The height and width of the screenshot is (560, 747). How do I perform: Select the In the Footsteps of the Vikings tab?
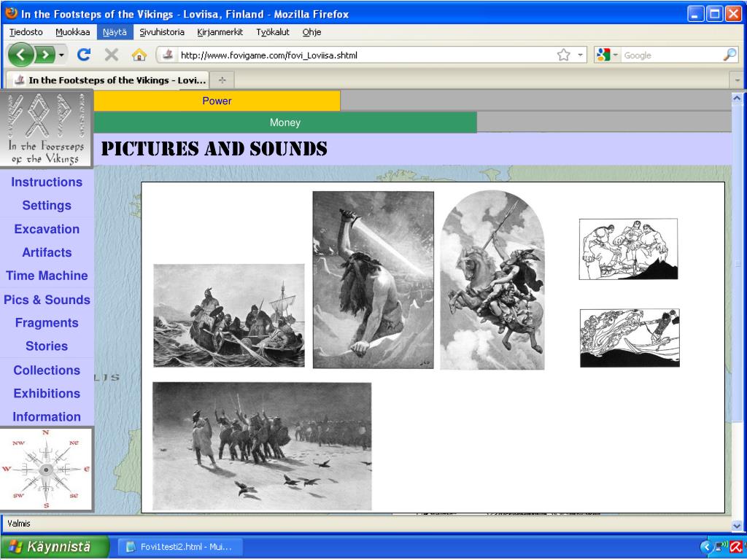107,80
